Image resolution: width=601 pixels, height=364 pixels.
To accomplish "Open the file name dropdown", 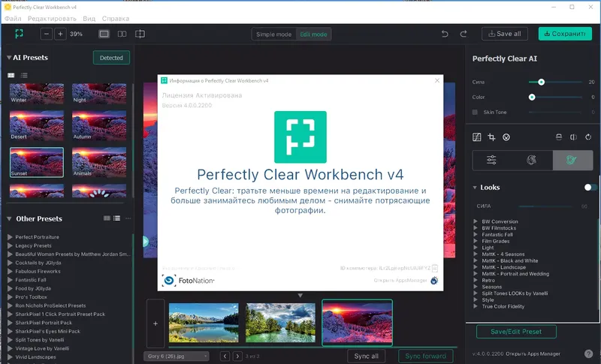I will (177, 356).
